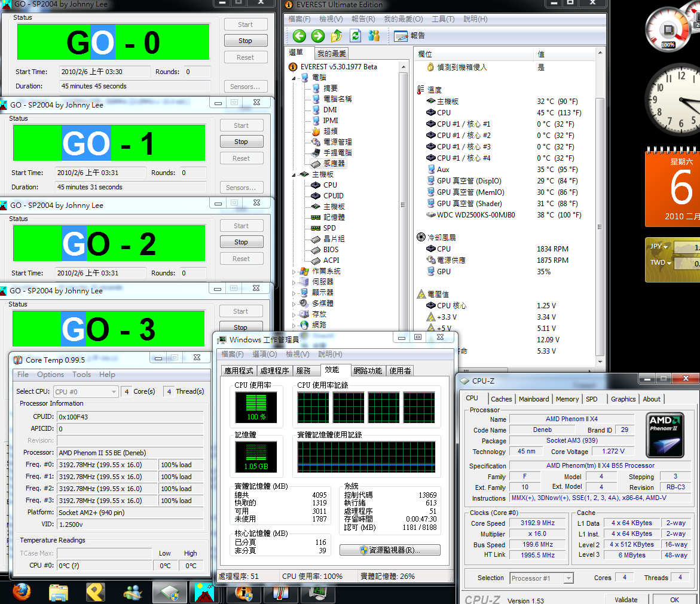
Task: Click the AMD Phenom II logo in CPU-Z
Action: pos(665,435)
